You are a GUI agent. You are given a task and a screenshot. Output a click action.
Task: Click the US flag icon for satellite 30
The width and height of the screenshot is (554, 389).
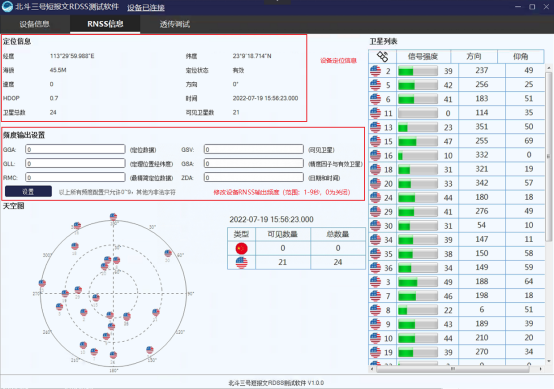point(375,225)
